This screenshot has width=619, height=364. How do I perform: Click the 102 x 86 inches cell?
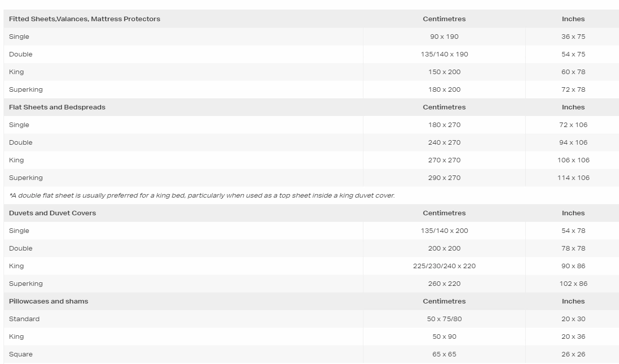573,283
